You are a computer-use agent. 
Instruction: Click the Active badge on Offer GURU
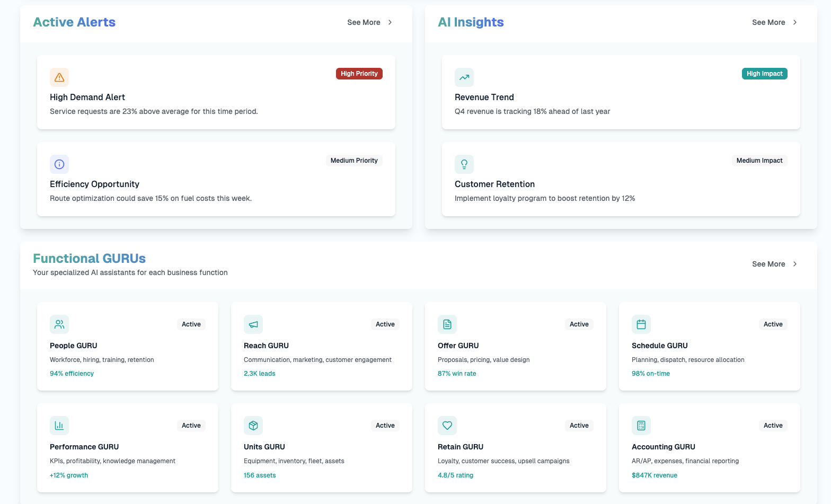579,324
